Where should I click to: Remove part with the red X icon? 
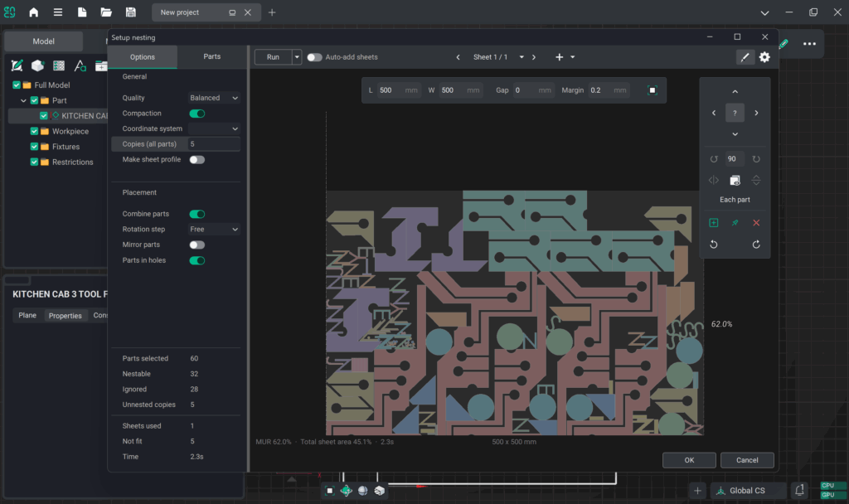pos(756,223)
